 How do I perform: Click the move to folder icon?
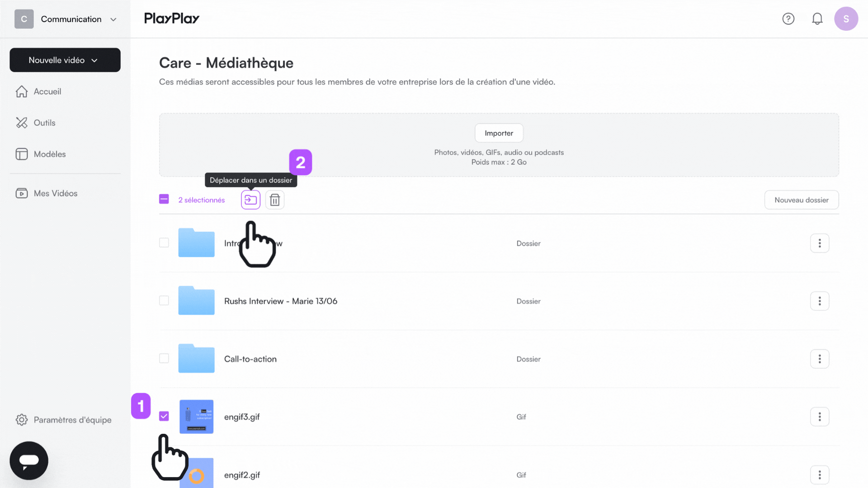[250, 200]
